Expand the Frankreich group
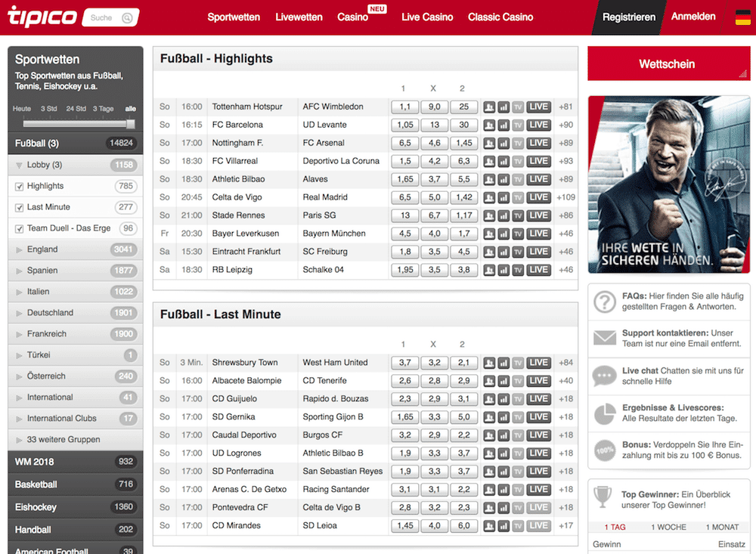The width and height of the screenshot is (756, 554). coord(75,334)
